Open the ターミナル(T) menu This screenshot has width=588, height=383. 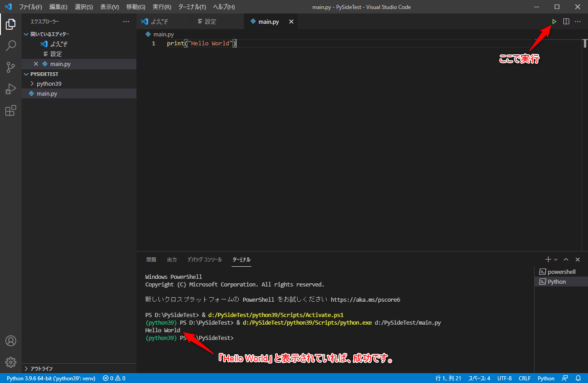[x=192, y=7]
